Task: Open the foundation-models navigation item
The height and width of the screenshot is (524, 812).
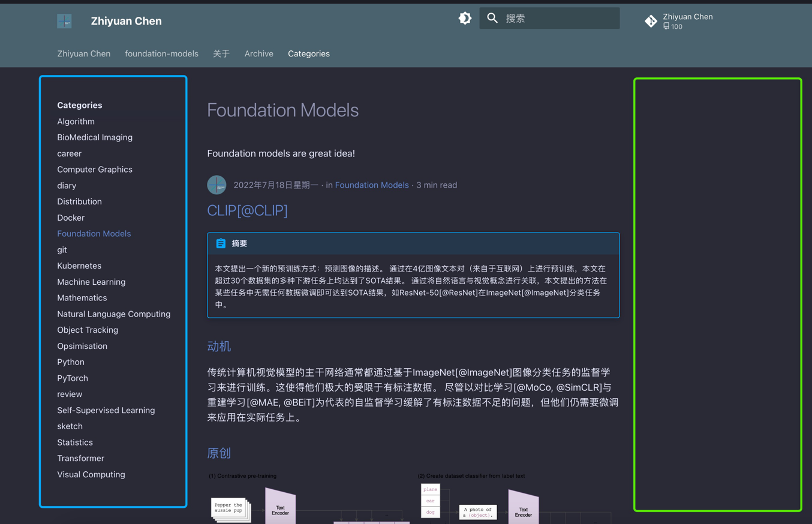Action: tap(161, 53)
